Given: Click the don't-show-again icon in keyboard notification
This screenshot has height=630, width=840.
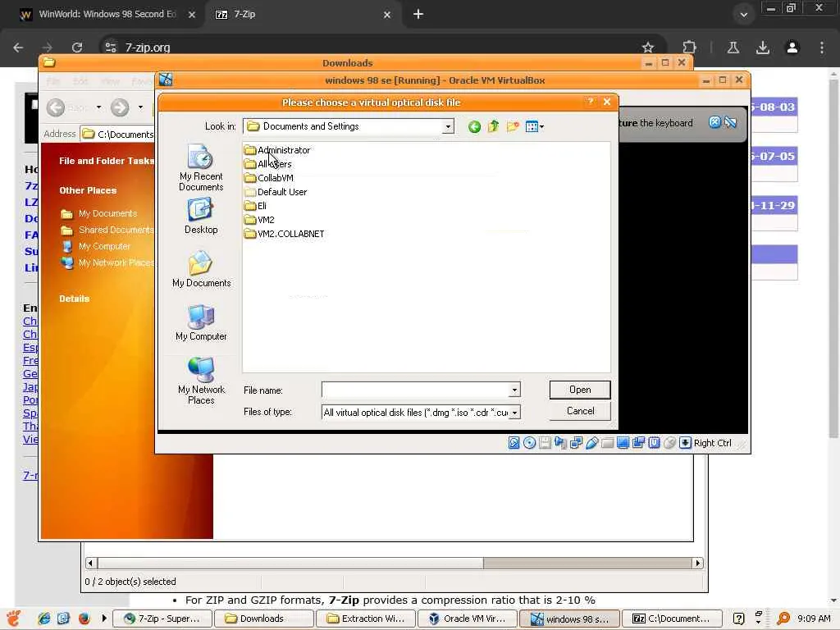Looking at the screenshot, I should point(730,122).
